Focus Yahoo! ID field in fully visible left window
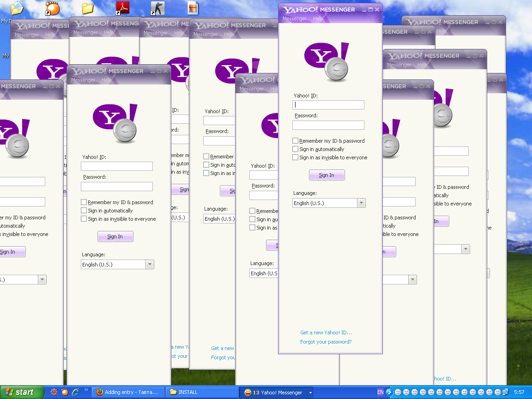This screenshot has width=532, height=399. click(x=117, y=166)
